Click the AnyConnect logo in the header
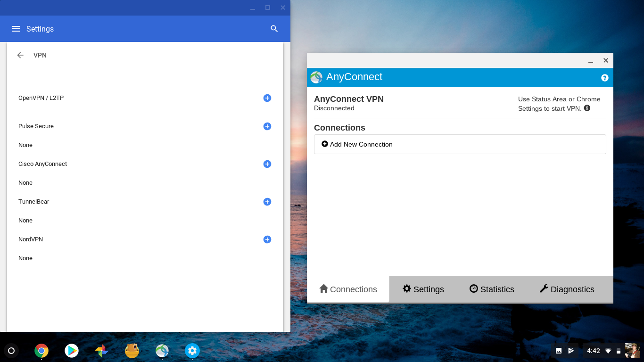 [316, 77]
